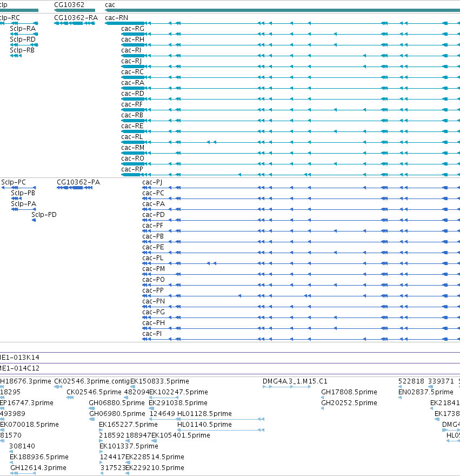
Task: Click the thick exon block of CG10362-PA
Action: click(x=77, y=188)
